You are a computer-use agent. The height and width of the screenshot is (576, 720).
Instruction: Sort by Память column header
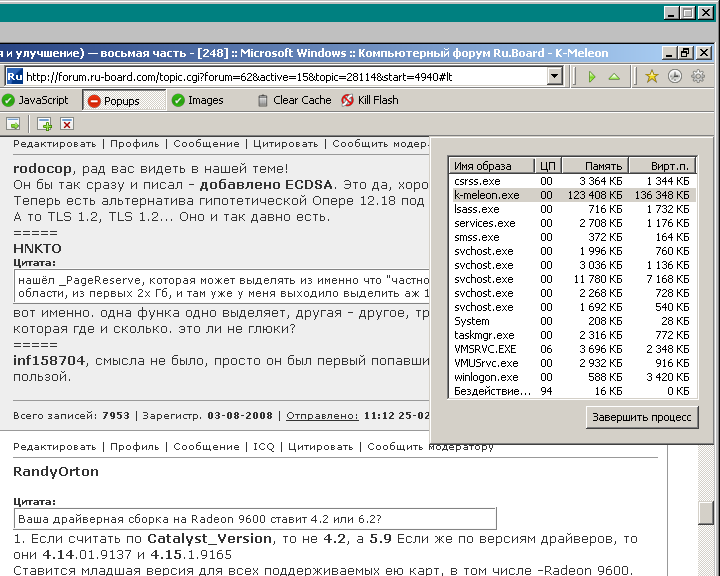pyautogui.click(x=595, y=166)
